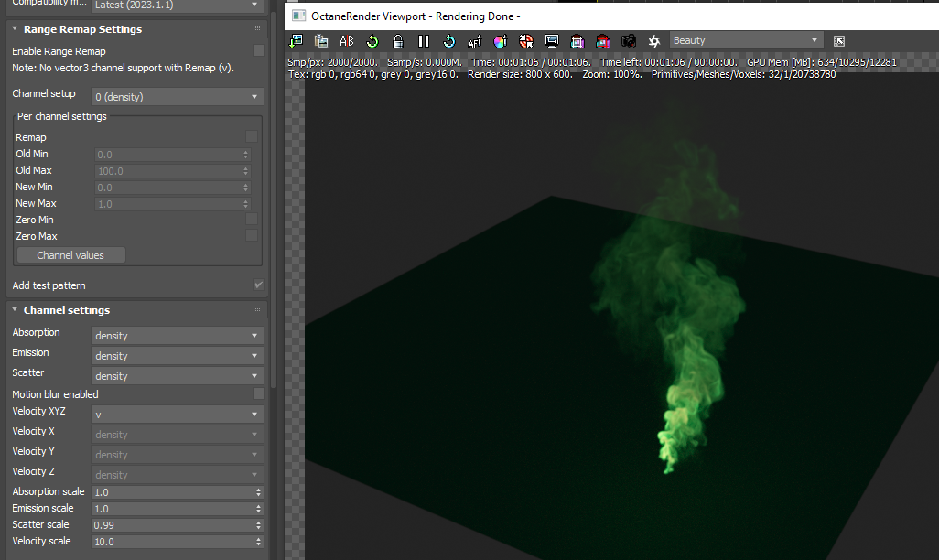Toggle the AB comparison icon

(x=347, y=41)
